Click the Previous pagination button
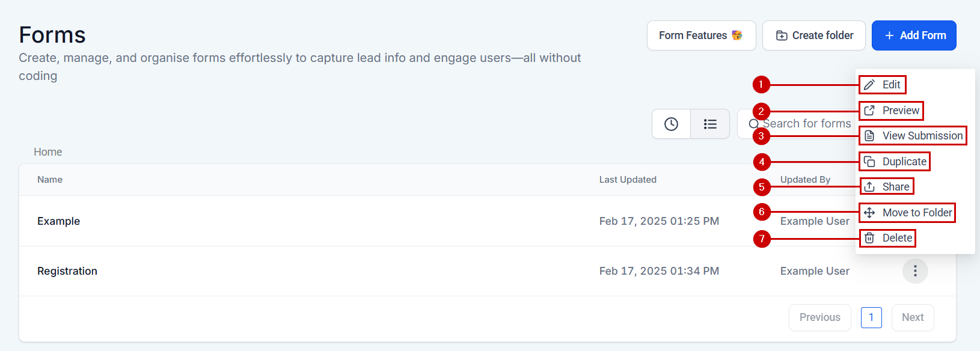The height and width of the screenshot is (351, 980). pyautogui.click(x=820, y=317)
